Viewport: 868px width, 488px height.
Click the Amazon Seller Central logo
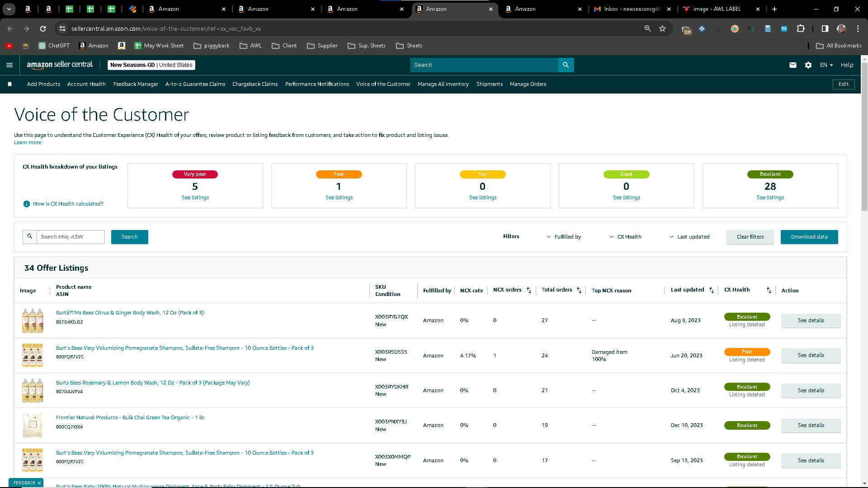(x=60, y=65)
